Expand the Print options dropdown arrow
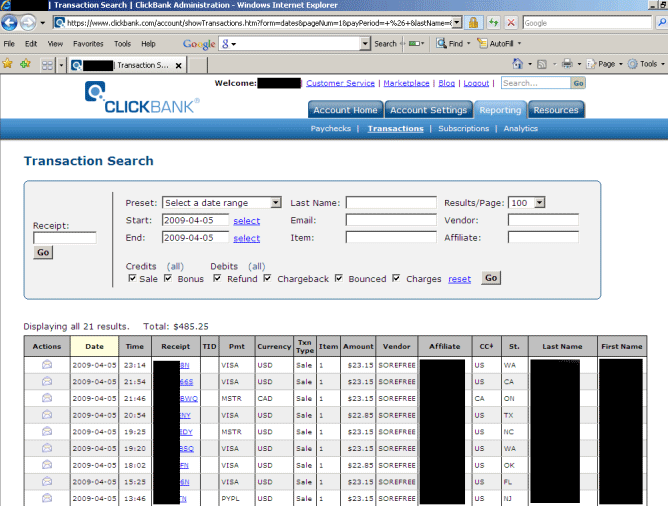Screen dimensions: 668x506 point(579,64)
